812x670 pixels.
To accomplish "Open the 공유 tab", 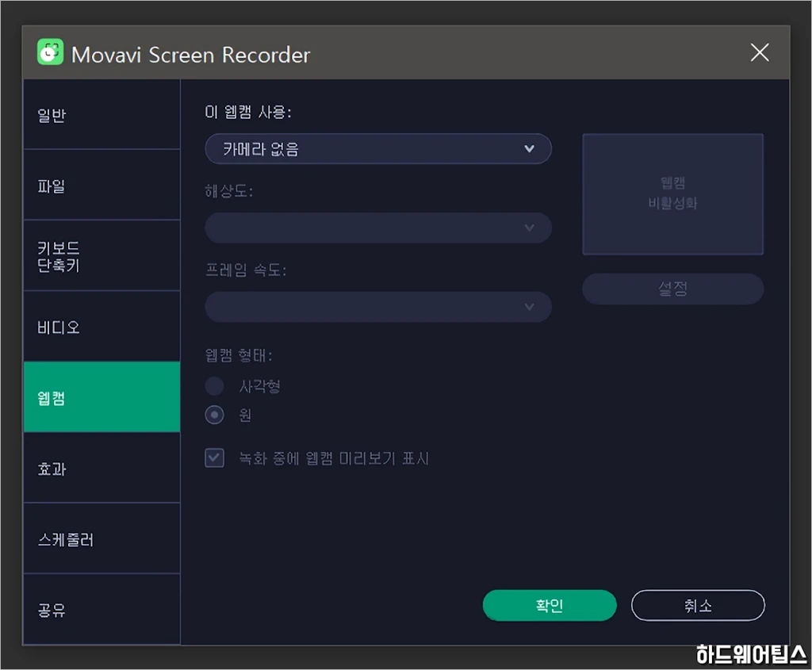I will (101, 610).
